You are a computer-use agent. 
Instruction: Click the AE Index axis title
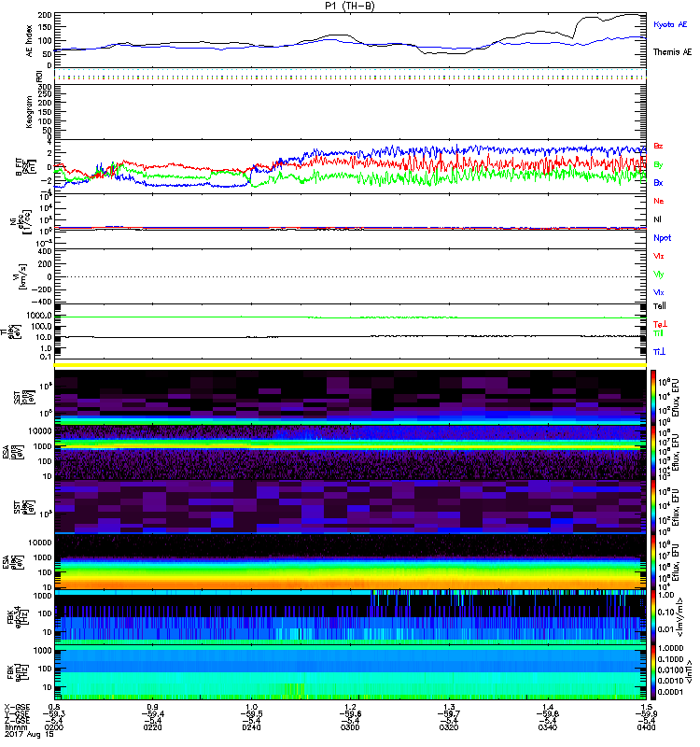click(30, 41)
